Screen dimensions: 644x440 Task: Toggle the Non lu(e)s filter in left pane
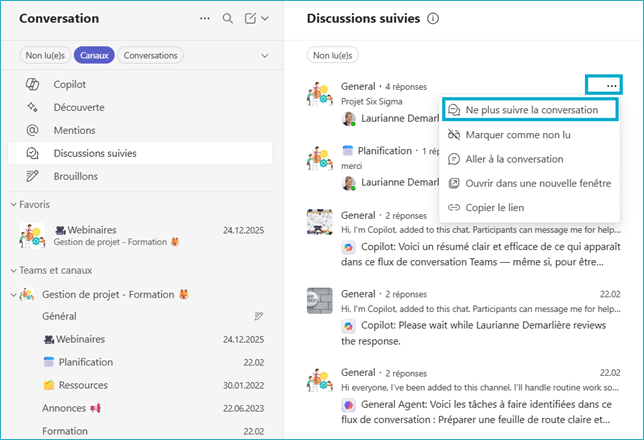tap(45, 55)
